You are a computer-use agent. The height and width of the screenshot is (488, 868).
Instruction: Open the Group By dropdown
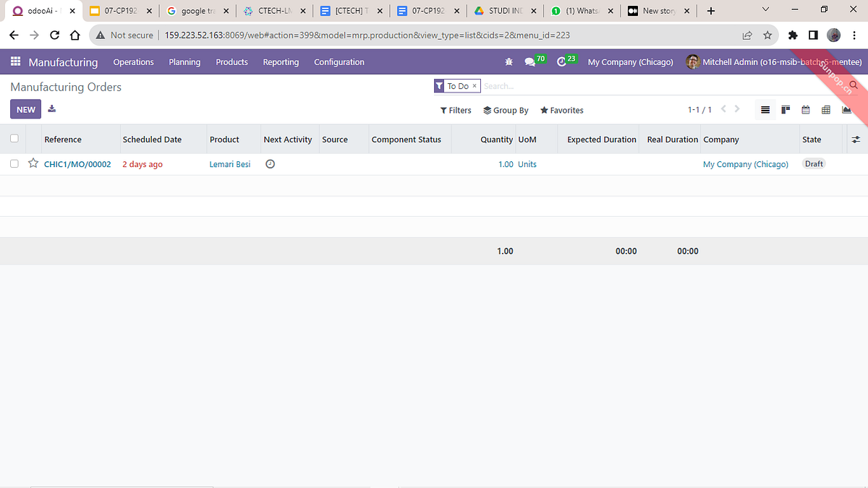506,111
